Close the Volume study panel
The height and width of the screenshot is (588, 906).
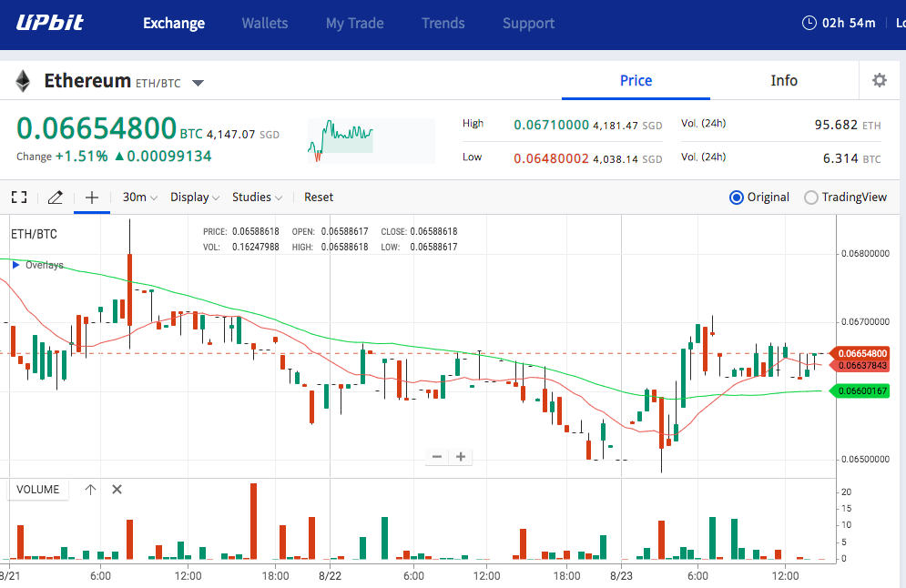[x=117, y=489]
